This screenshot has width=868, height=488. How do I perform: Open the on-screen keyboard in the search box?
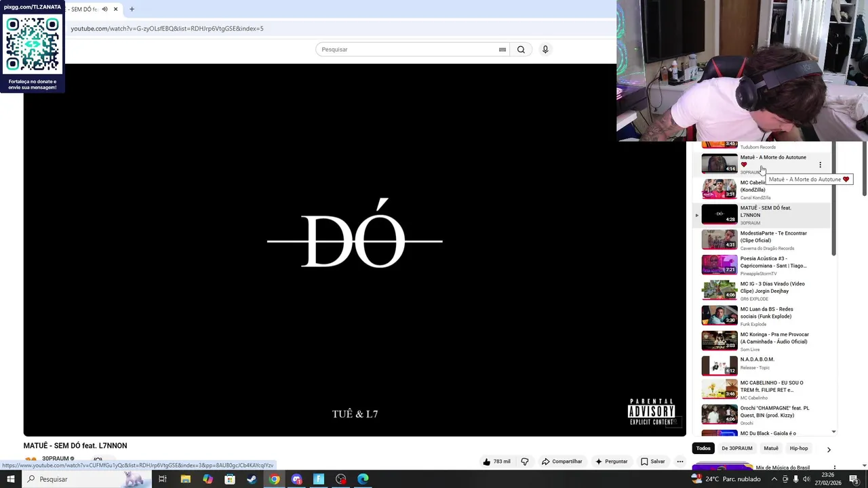pos(502,49)
